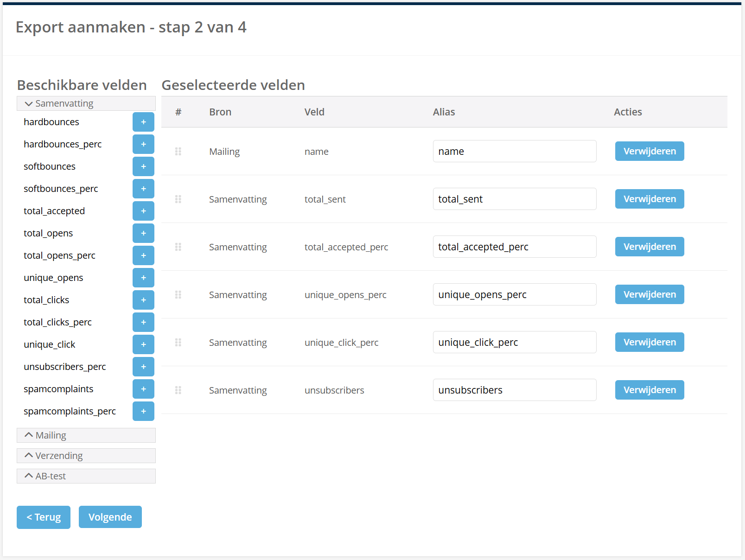Add total_clicks_perc with its plus icon
Screen dimensions: 745x560
143,322
